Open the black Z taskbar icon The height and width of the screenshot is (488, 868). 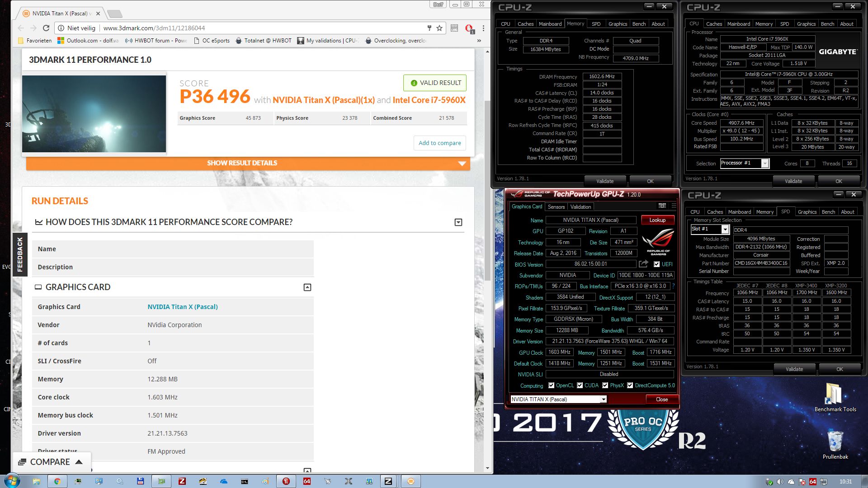coord(388,481)
